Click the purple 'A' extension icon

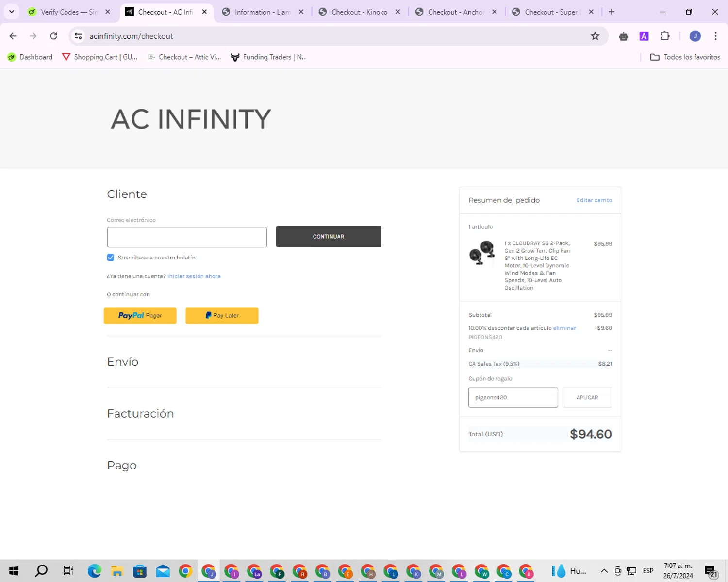[644, 36]
